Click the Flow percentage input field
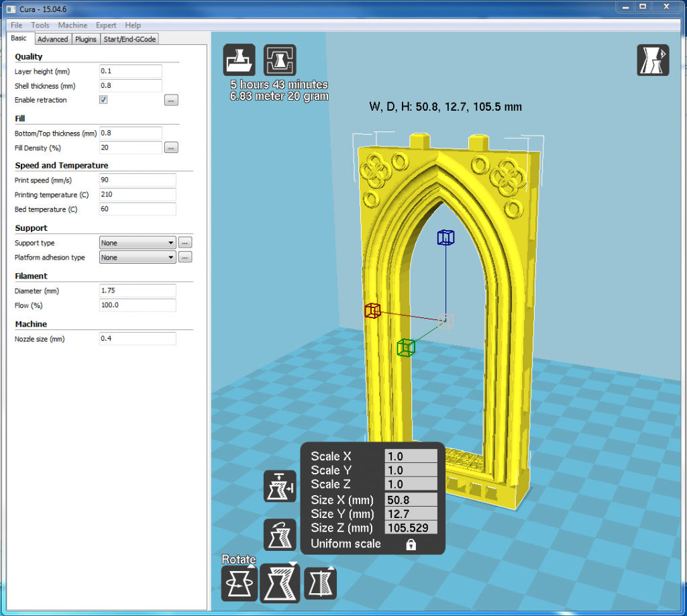This screenshot has height=616, width=687. click(x=138, y=305)
